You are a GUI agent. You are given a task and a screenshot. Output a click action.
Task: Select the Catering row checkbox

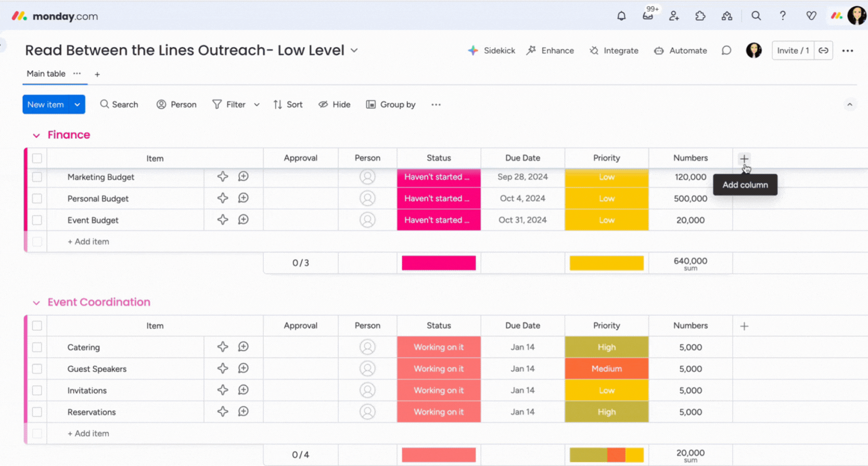pos(37,347)
